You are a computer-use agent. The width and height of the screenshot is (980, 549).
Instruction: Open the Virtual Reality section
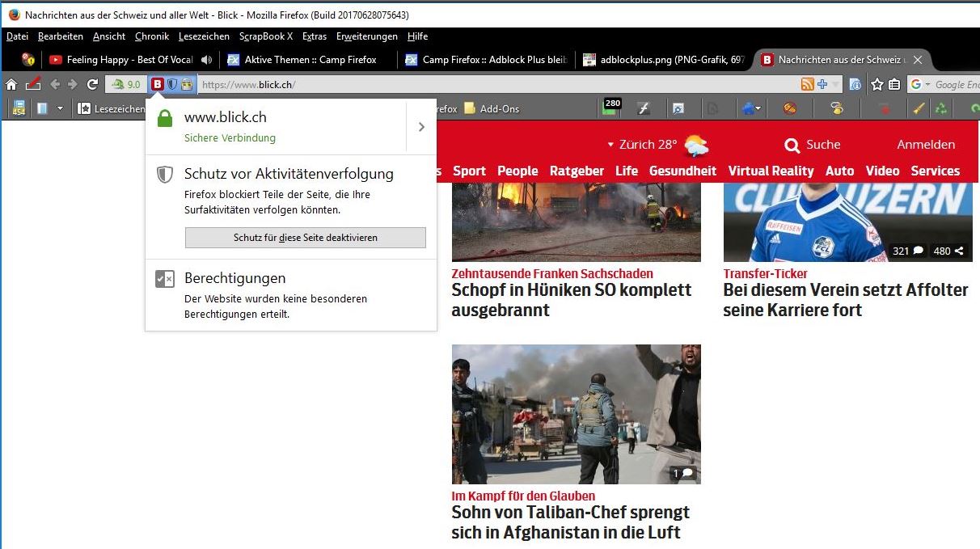coord(771,171)
